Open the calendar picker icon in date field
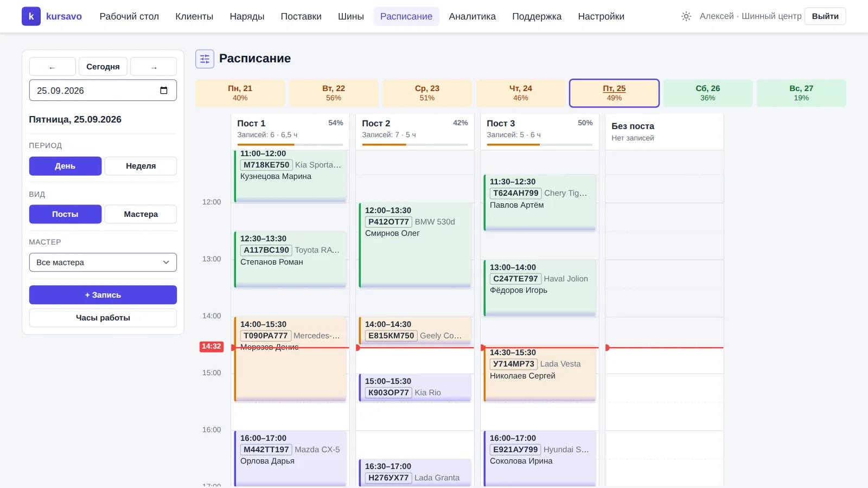868x488 pixels. pos(164,91)
